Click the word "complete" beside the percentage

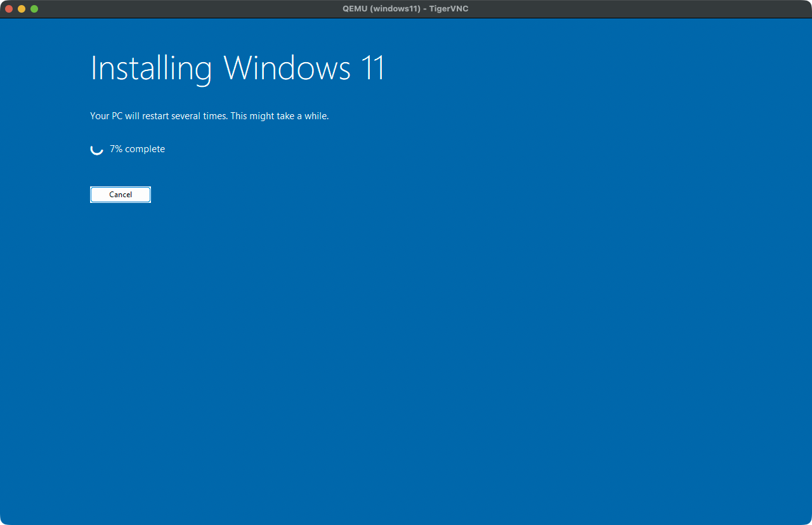click(145, 149)
